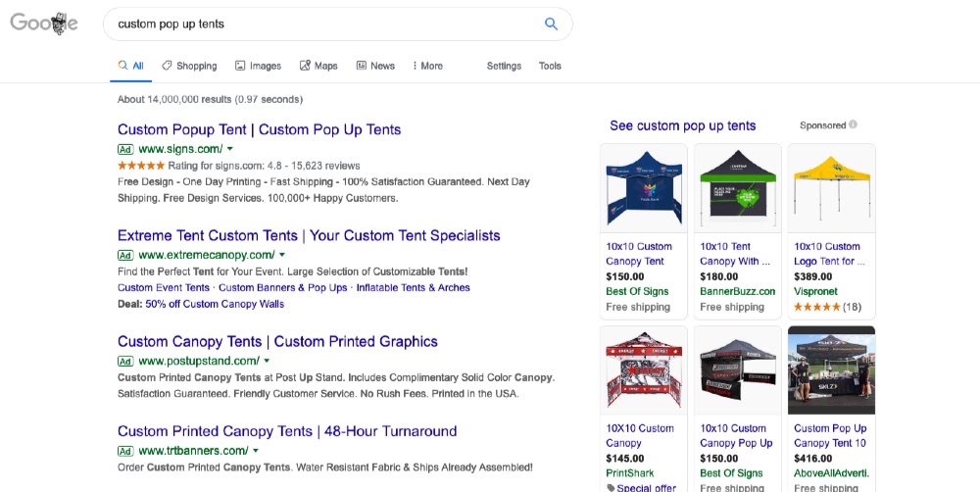Click Inflatable Tents & Arches sitelink

click(x=414, y=287)
